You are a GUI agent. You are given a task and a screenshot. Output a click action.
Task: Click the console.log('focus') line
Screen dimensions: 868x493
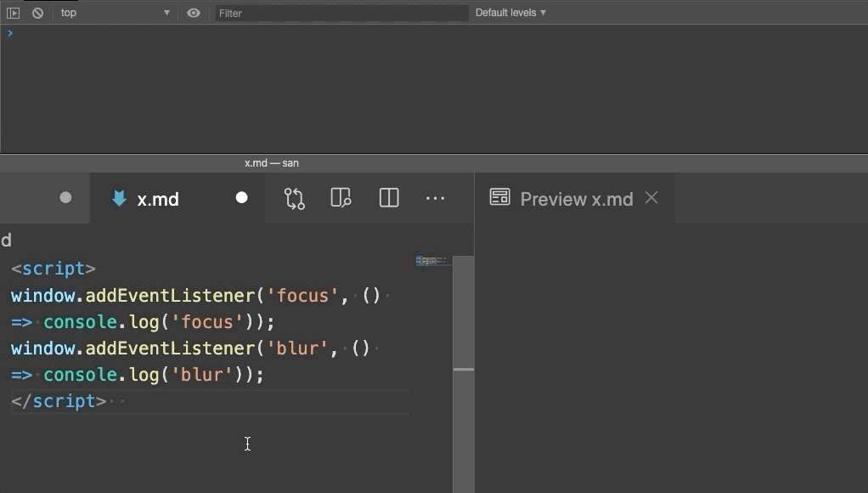tap(143, 322)
